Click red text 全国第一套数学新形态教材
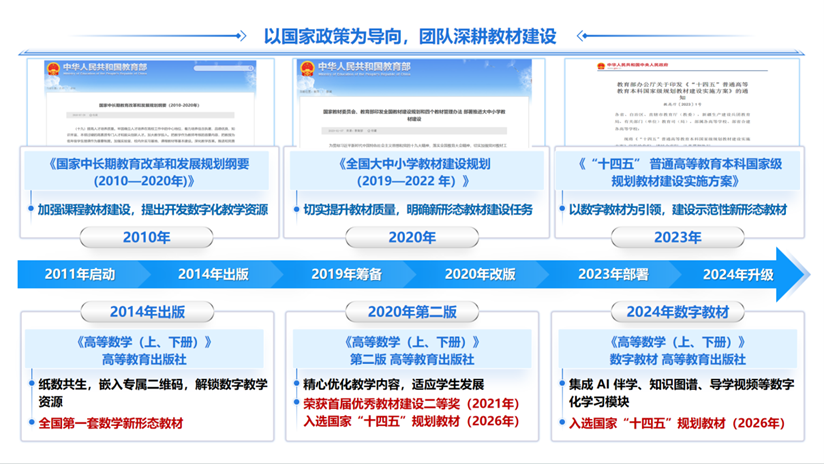Screen dimensions: 824x464 click(x=111, y=423)
